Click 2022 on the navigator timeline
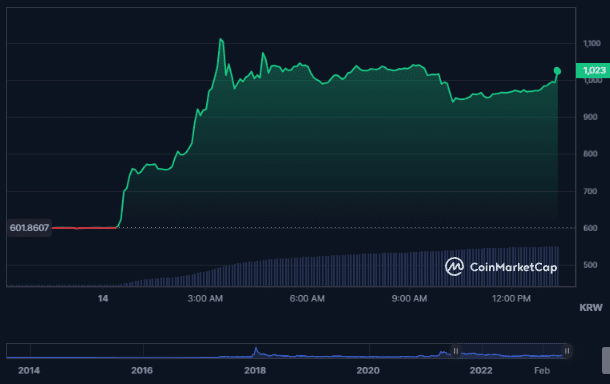This screenshot has width=610, height=384. tap(481, 370)
